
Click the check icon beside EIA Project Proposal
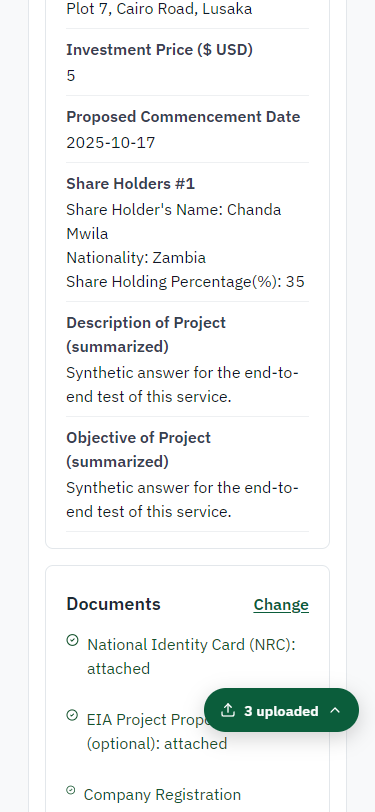pos(73,715)
